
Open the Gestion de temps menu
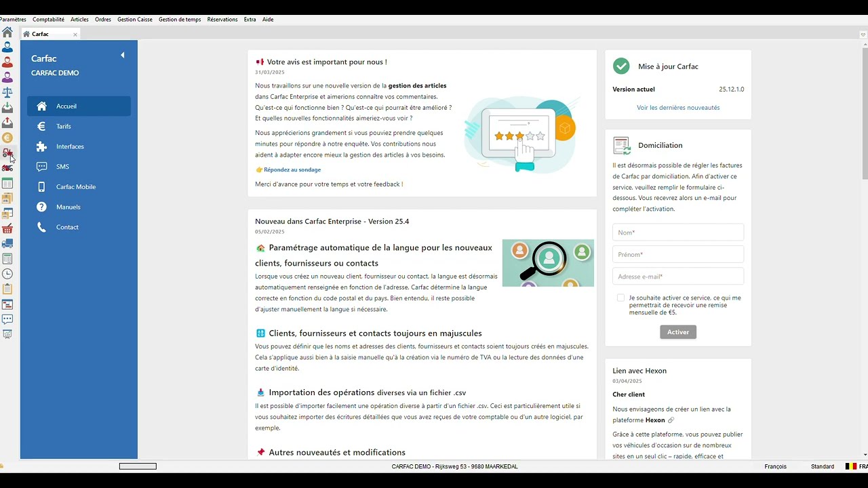(180, 20)
